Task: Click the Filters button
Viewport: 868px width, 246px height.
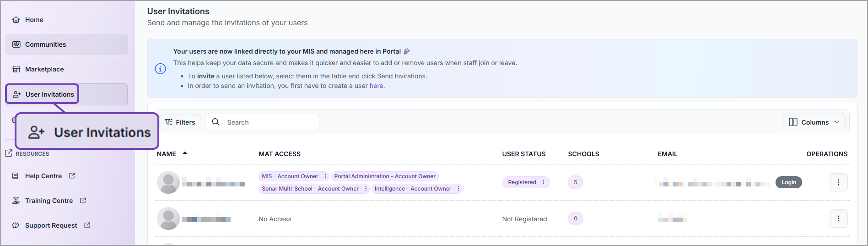Action: [x=180, y=122]
